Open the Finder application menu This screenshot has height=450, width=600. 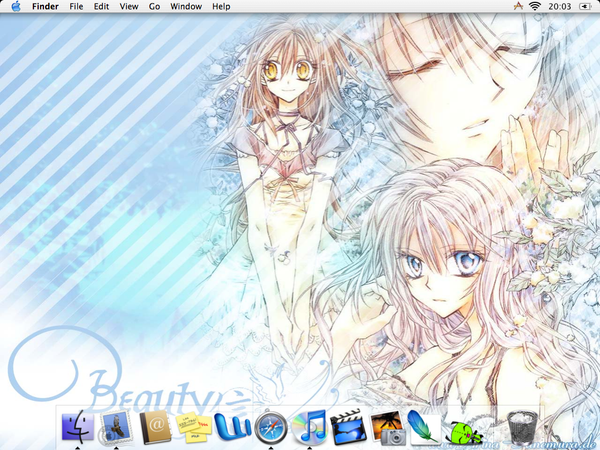45,7
